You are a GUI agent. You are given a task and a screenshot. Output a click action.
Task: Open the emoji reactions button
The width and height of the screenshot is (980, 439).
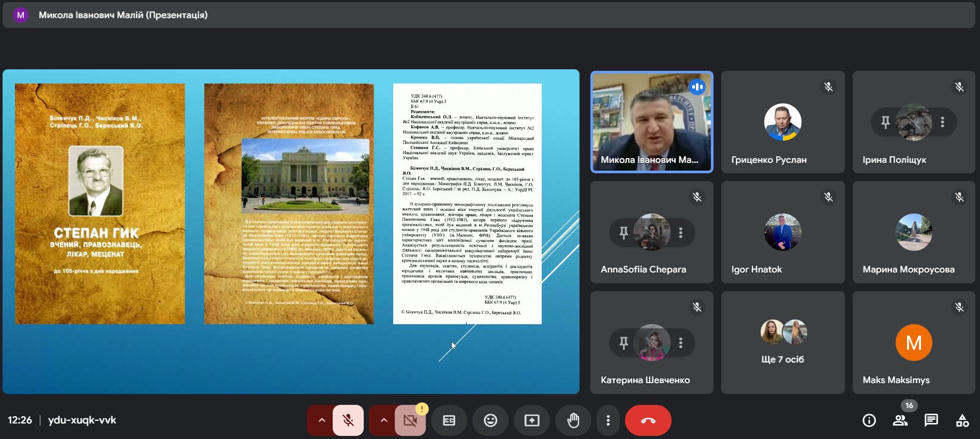tap(491, 420)
